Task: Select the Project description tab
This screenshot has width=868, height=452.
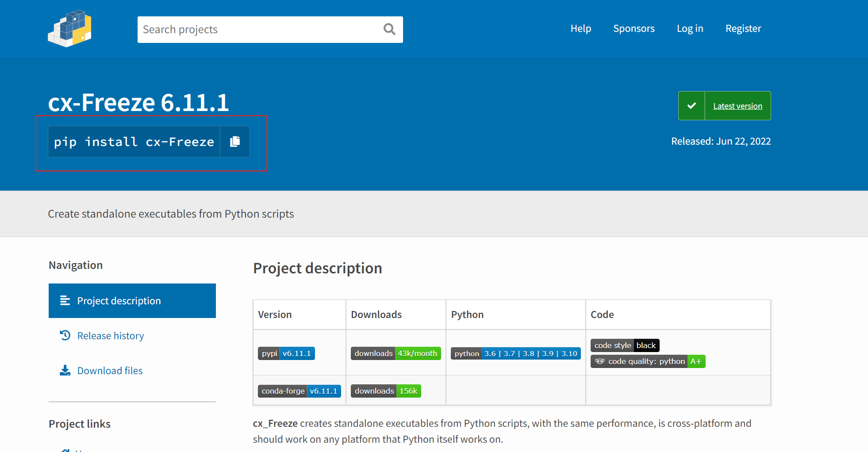Action: [132, 301]
